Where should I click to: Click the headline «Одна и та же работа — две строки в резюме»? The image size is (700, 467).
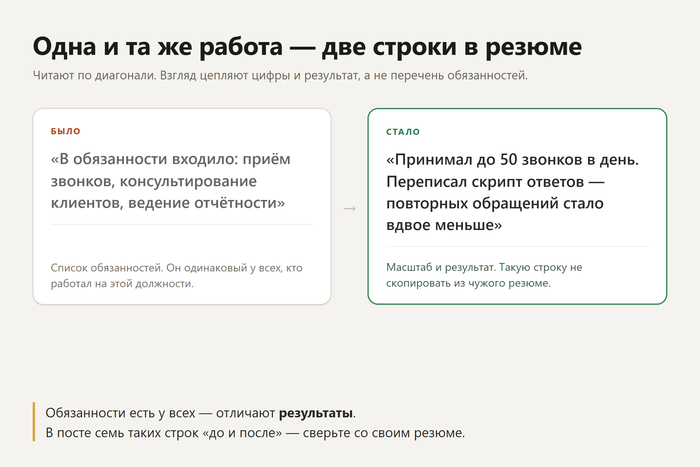coord(307,46)
